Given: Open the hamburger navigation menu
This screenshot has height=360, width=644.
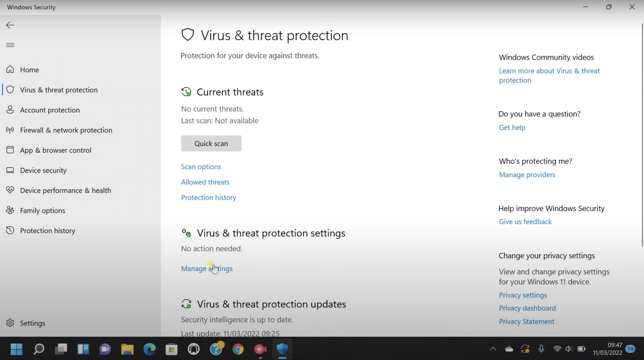Looking at the screenshot, I should (x=10, y=45).
